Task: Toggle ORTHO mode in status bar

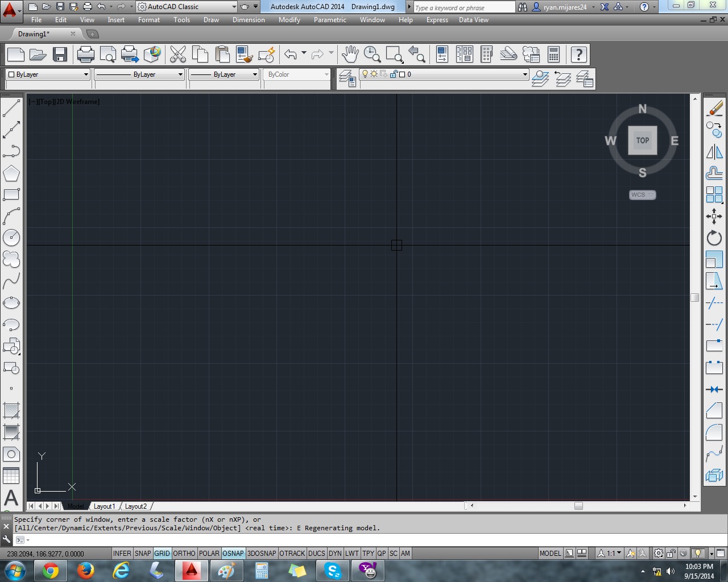Action: (x=184, y=553)
